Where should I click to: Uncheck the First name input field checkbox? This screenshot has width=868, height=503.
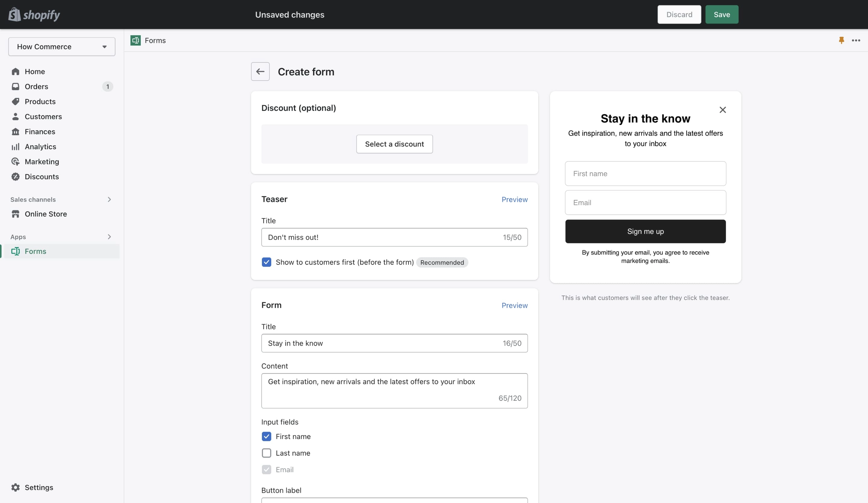[266, 437]
